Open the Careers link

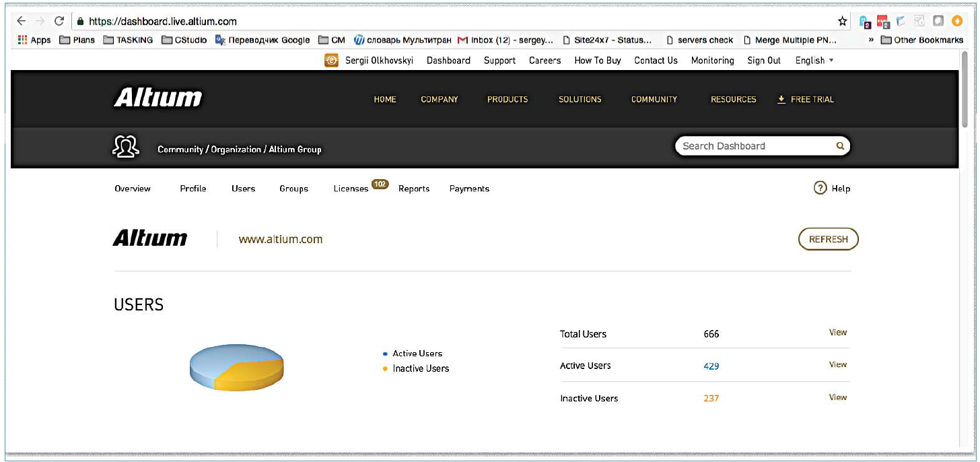tap(545, 61)
